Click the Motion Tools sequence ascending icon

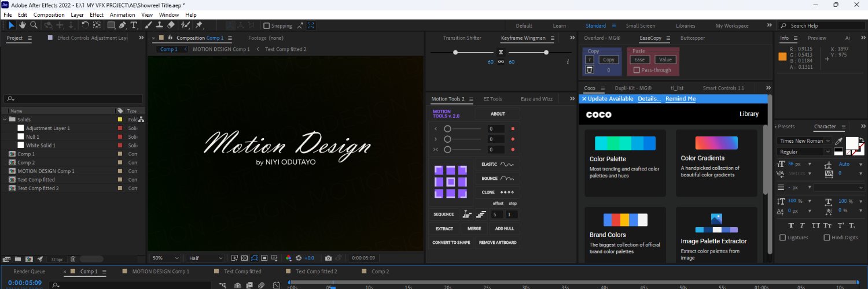467,214
